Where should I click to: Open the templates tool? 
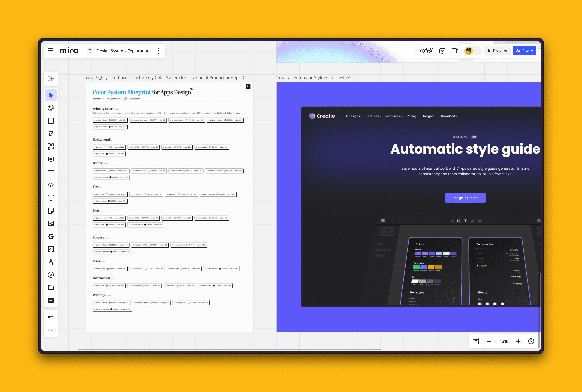coord(51,121)
